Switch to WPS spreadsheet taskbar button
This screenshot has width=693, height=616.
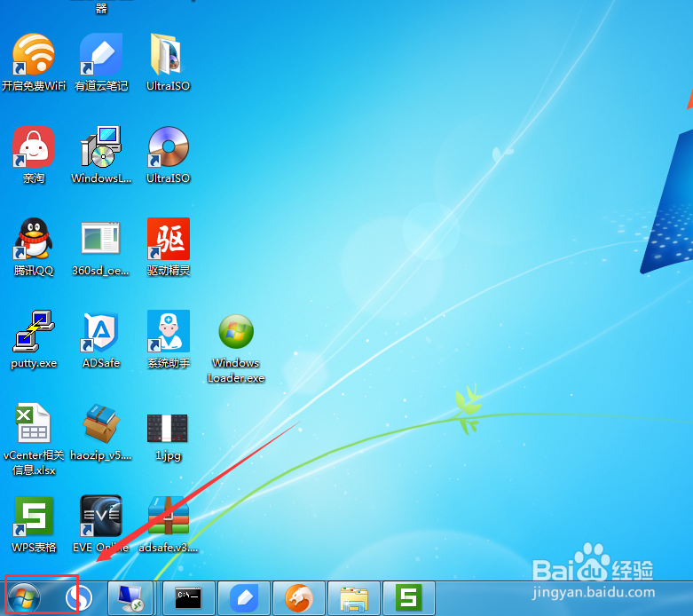(x=409, y=598)
